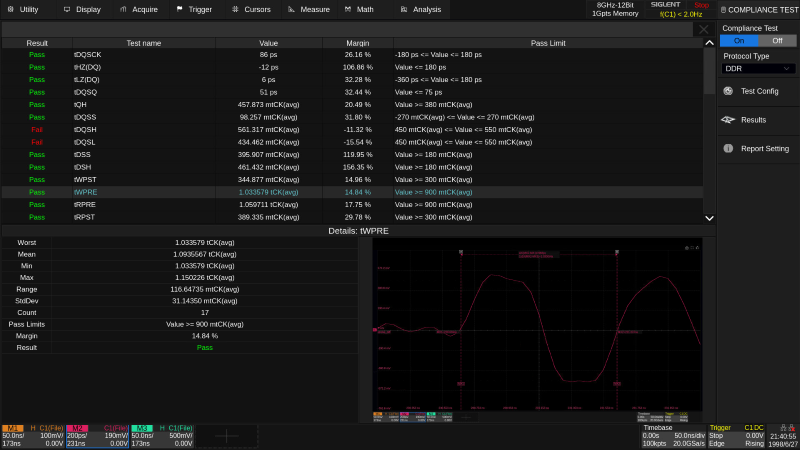
Task: Open the Timebase settings box
Action: [x=675, y=435]
